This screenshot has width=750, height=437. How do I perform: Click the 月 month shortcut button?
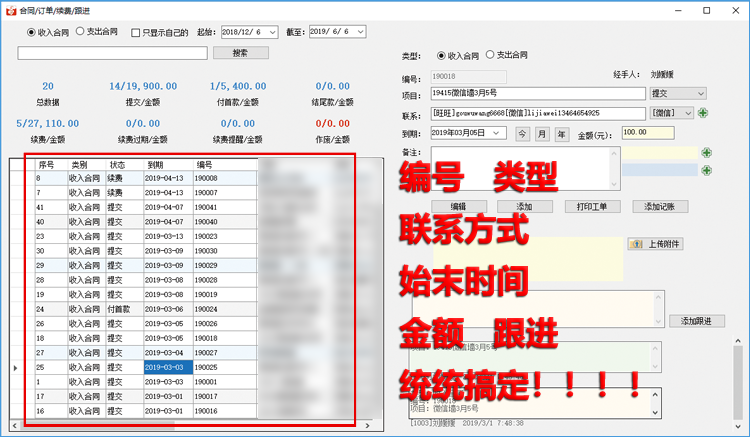[x=543, y=133]
